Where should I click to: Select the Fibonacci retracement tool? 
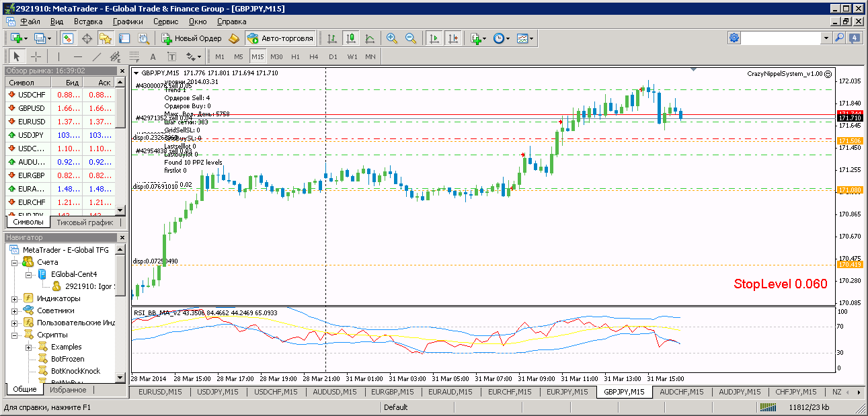pyautogui.click(x=134, y=56)
